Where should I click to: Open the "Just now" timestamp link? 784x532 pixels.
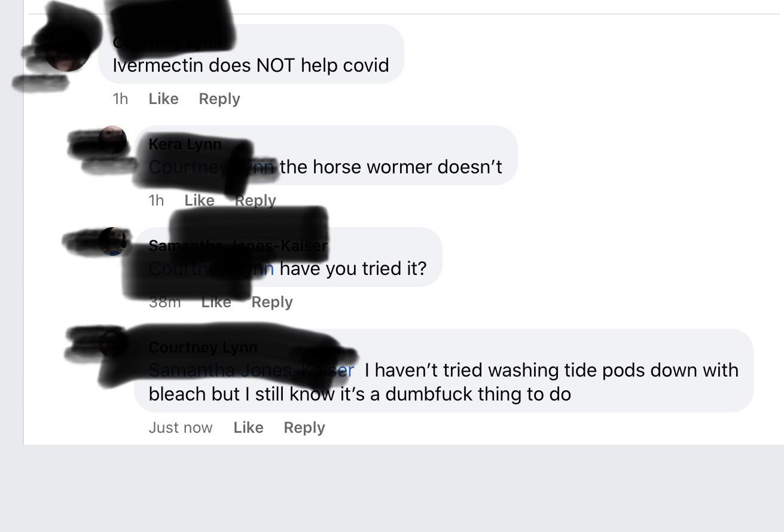tap(181, 427)
